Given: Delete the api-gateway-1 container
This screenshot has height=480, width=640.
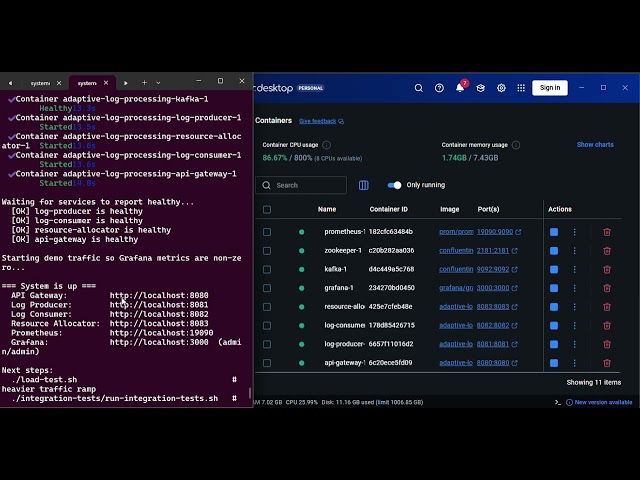Looking at the screenshot, I should tap(607, 363).
